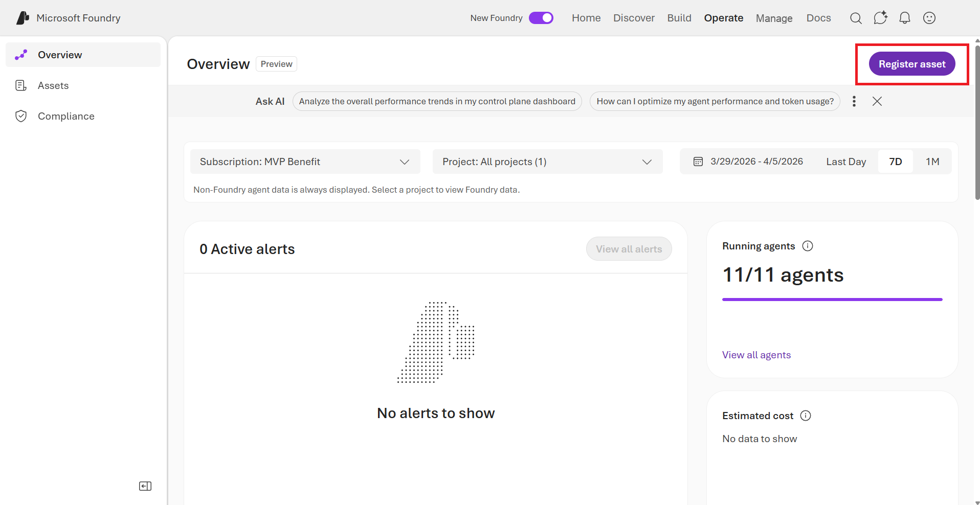Click the 11/11 agents value

[x=783, y=275]
